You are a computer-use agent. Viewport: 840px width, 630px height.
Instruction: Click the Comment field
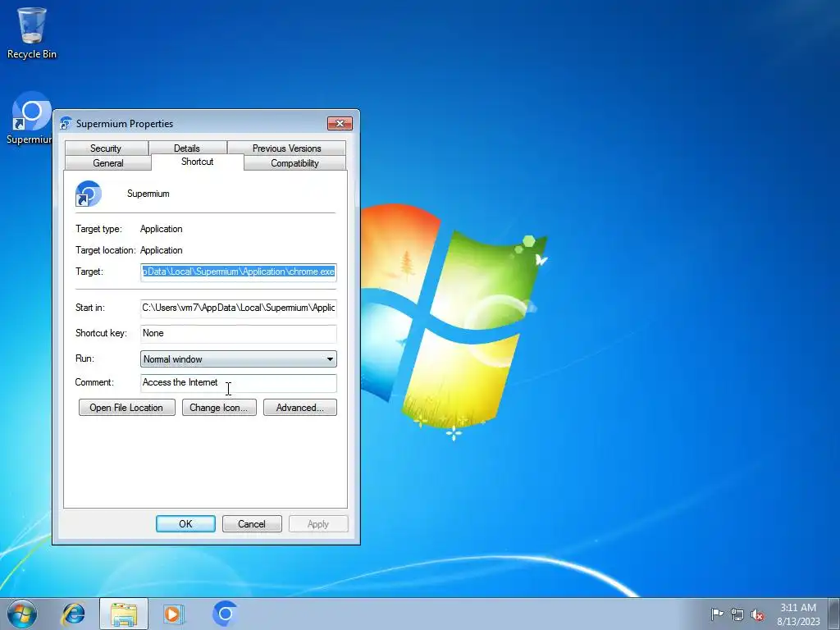coord(239,382)
